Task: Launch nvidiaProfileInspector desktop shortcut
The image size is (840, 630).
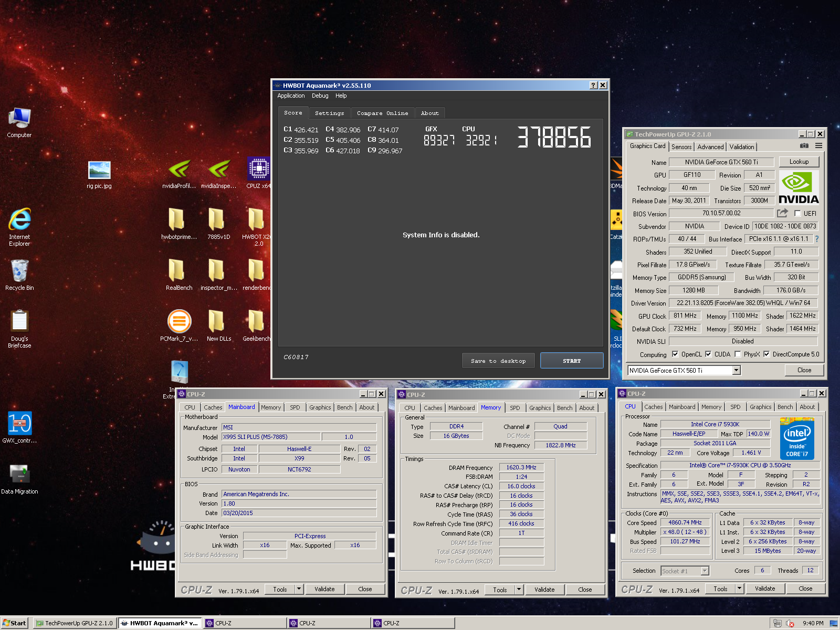Action: pyautogui.click(x=179, y=174)
